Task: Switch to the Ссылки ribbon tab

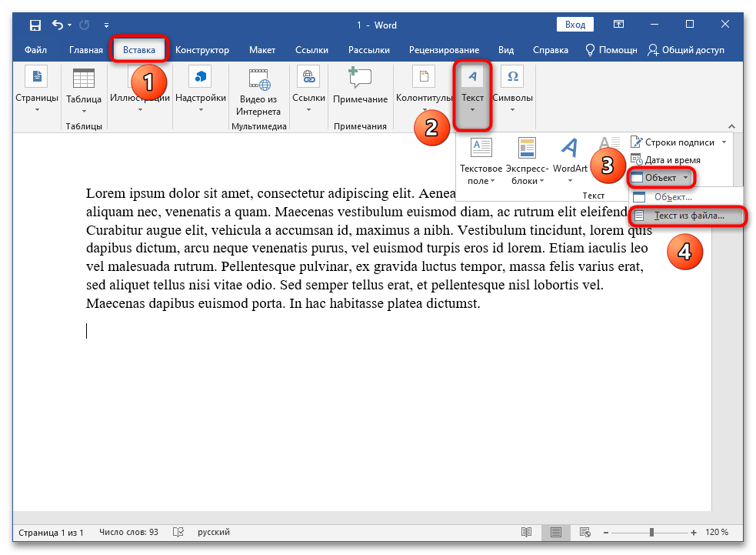Action: pos(311,50)
